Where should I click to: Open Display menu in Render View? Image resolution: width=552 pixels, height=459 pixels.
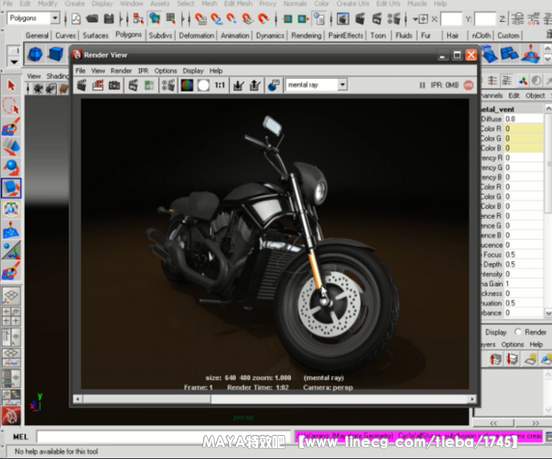(x=193, y=71)
